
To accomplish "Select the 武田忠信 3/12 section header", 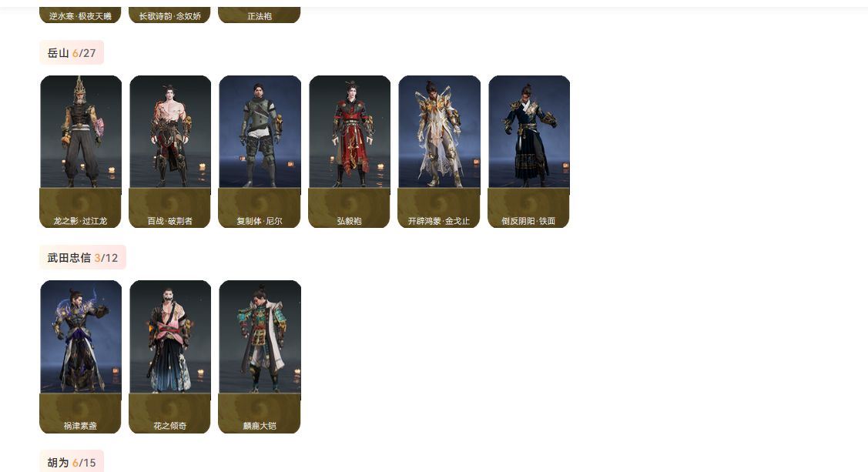I will pos(82,258).
